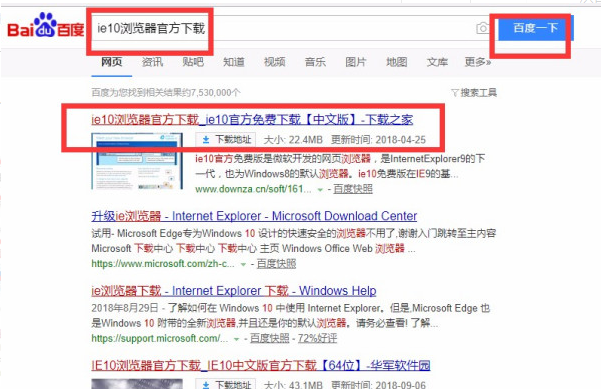Click thumbnail image of 下载之家 result
The height and width of the screenshot is (389, 601).
tap(137, 161)
